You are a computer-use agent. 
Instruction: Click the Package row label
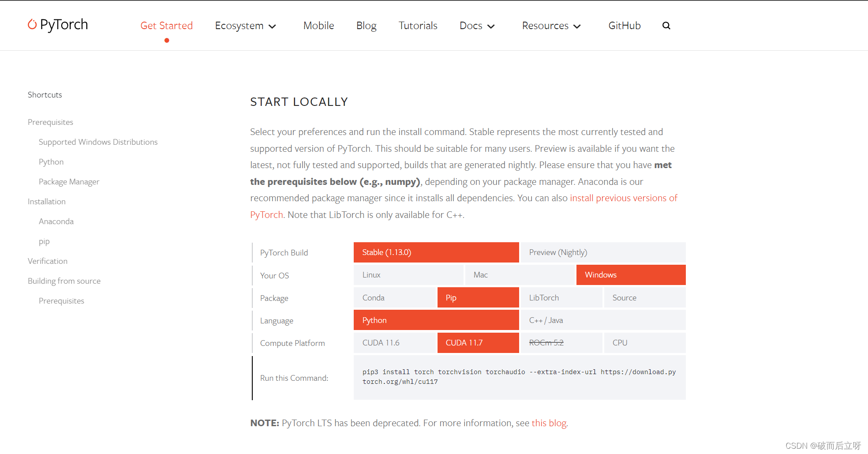coord(274,298)
